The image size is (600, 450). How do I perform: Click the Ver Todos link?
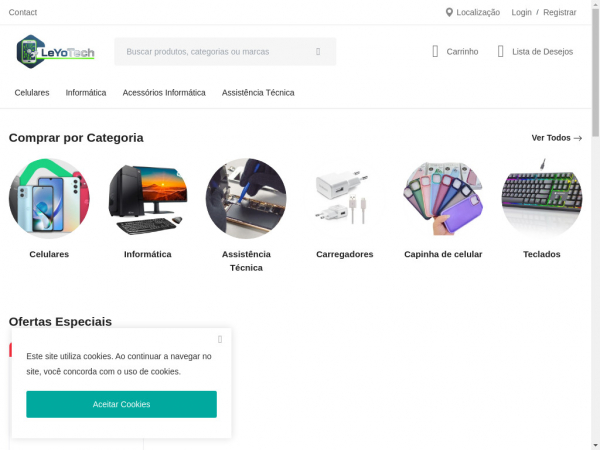pos(556,138)
